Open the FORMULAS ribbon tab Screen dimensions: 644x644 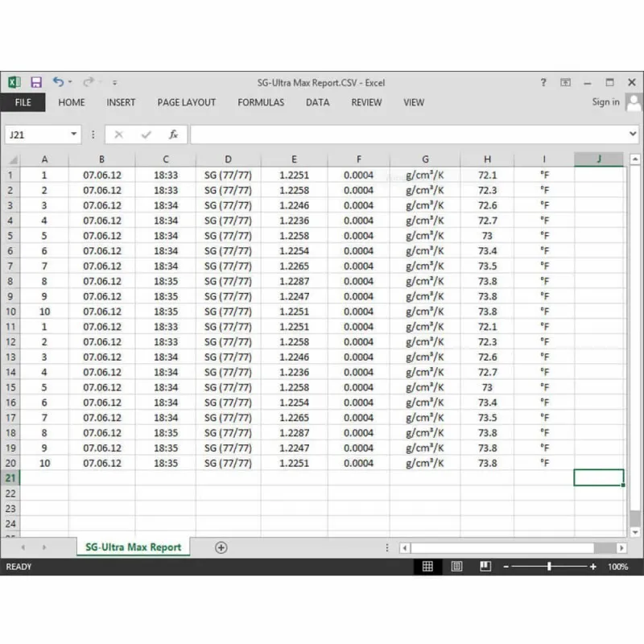[x=261, y=102]
